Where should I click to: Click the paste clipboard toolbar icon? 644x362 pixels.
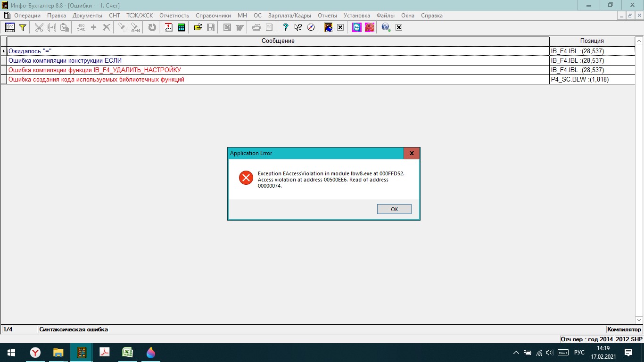click(x=65, y=27)
